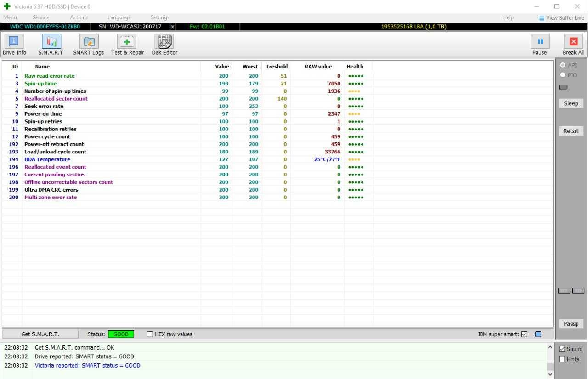Click the Pause icon button

coord(540,41)
